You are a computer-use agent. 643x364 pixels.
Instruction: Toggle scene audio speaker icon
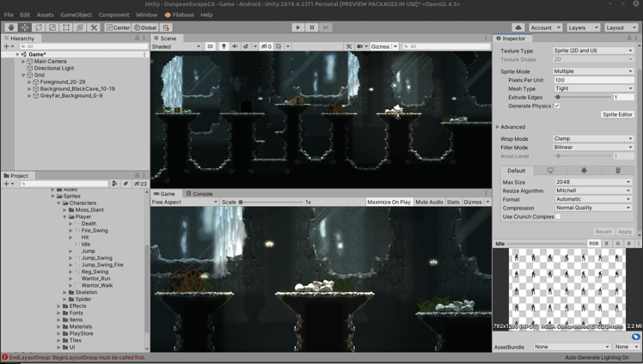(235, 46)
